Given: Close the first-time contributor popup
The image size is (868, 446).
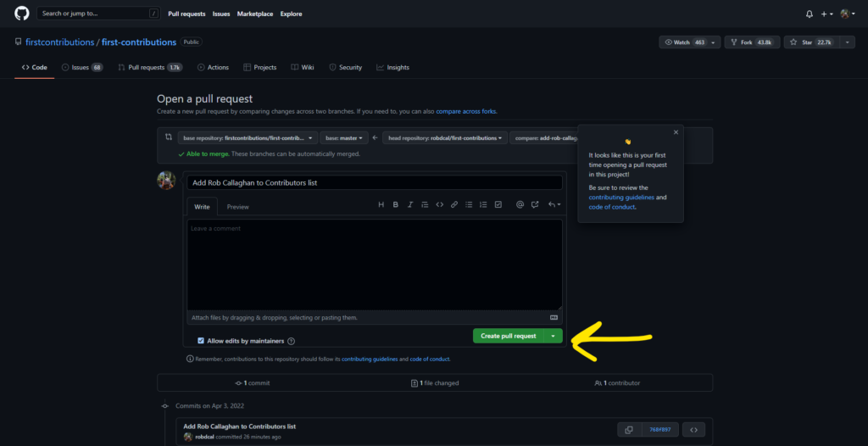Looking at the screenshot, I should coord(676,132).
